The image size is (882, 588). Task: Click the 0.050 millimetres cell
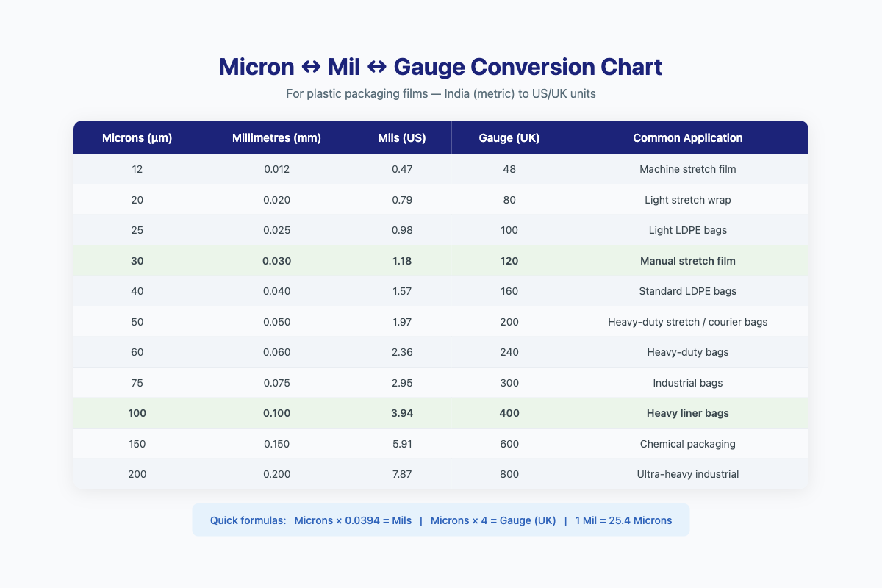click(x=276, y=322)
